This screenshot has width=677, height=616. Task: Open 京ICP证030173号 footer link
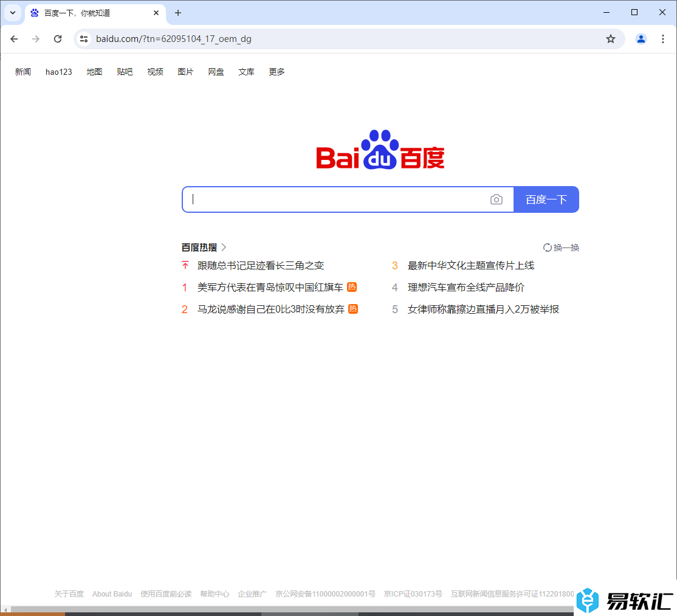(x=413, y=594)
